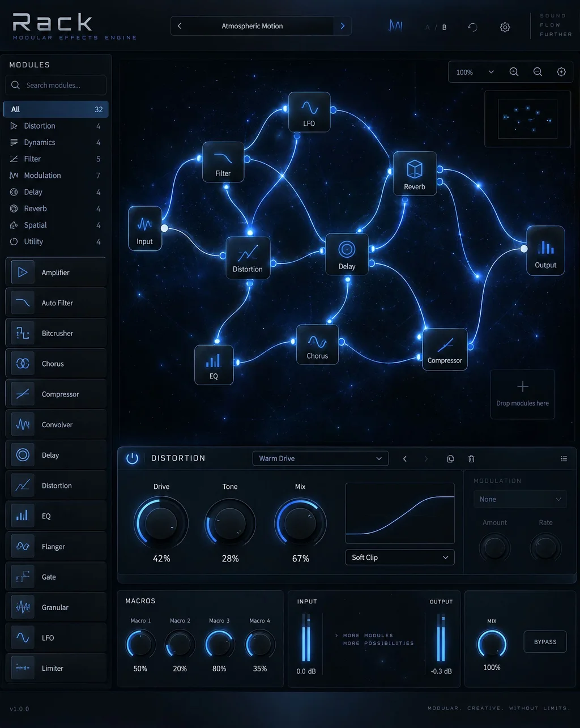Click the Search modules input field
The image size is (580, 728).
tap(56, 85)
